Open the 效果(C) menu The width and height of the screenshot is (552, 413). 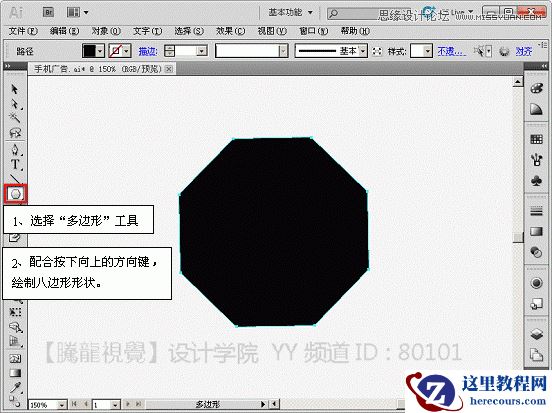coord(230,31)
